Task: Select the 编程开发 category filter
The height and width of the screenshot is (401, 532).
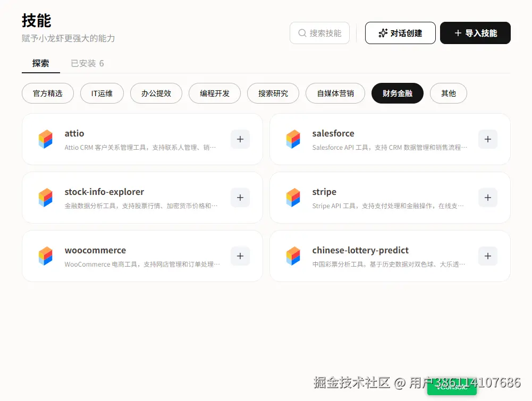Action: click(215, 93)
